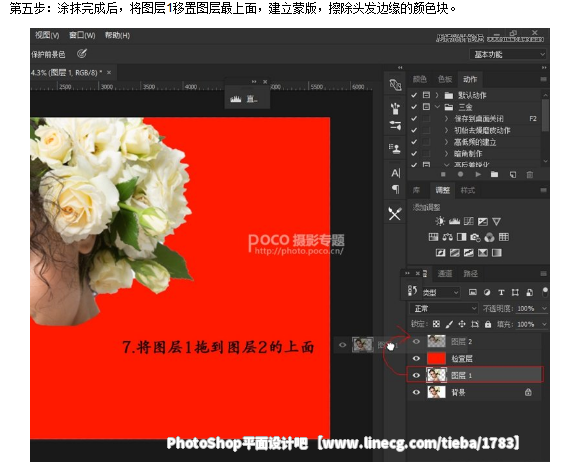Add a Color Lookup adjustment

[x=504, y=237]
